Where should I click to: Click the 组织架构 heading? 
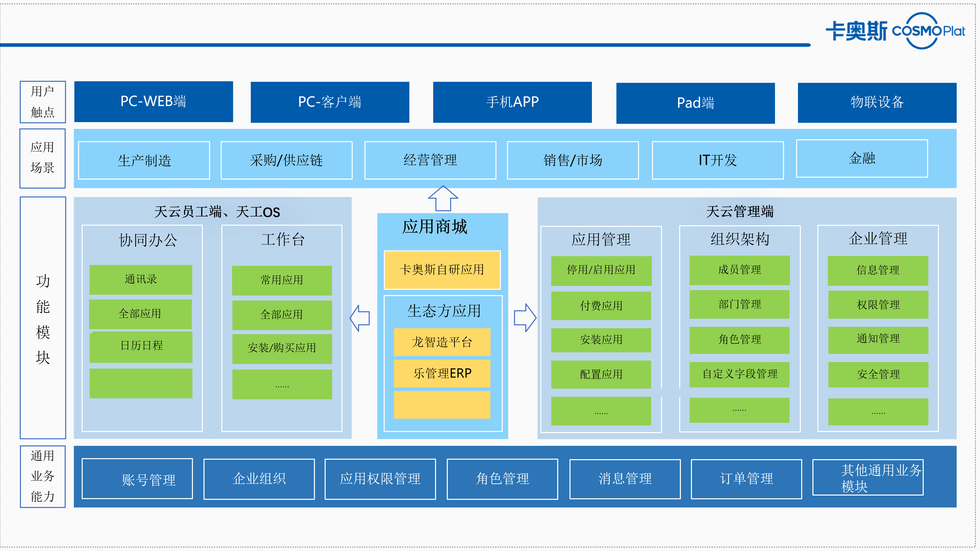click(740, 239)
